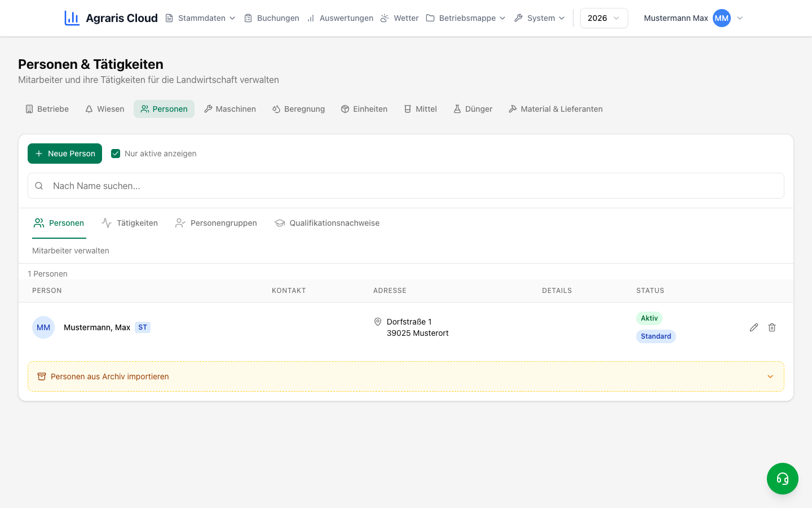812x508 pixels.
Task: Click the Dorfstraße 1 address line
Action: (409, 322)
